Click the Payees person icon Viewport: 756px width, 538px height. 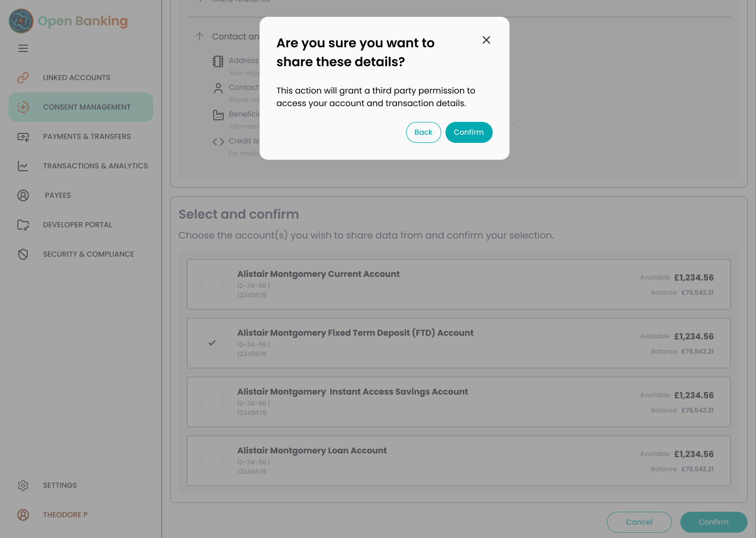click(x=23, y=195)
